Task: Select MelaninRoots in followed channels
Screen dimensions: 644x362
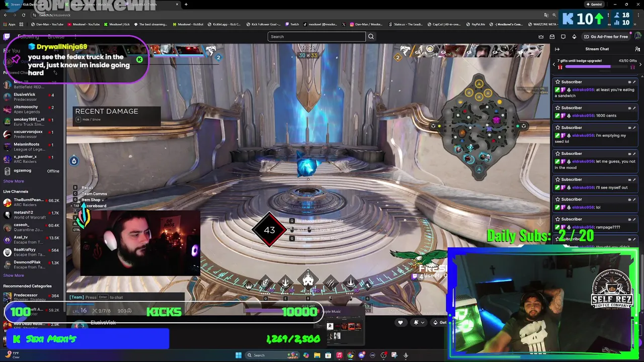Action: [x=31, y=146]
